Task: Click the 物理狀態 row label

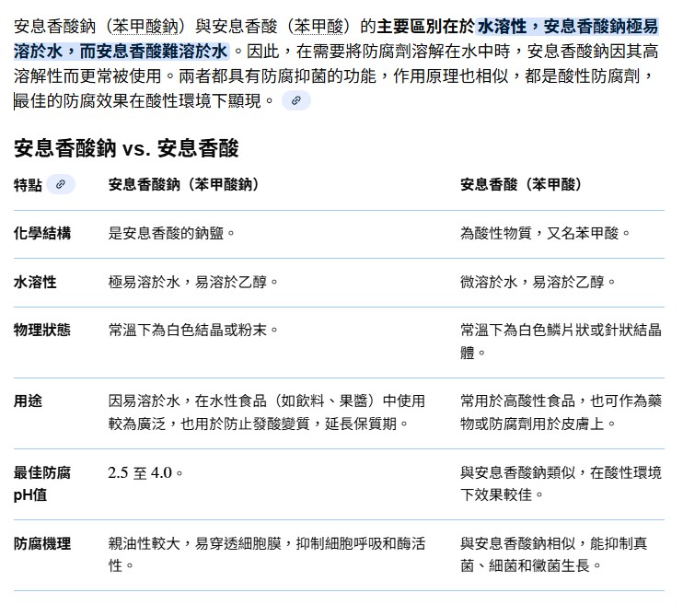Action: pyautogui.click(x=42, y=329)
